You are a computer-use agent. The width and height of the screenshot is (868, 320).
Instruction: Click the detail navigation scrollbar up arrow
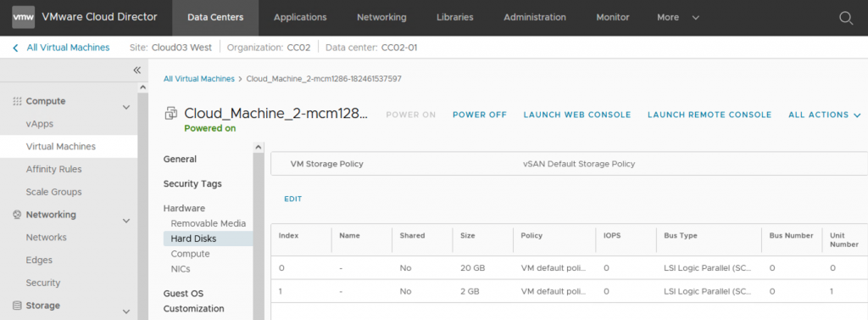[x=259, y=148]
